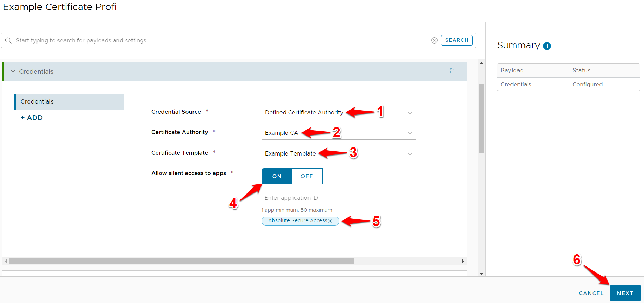Click the horizontal scrollbar left arrow

click(6, 261)
